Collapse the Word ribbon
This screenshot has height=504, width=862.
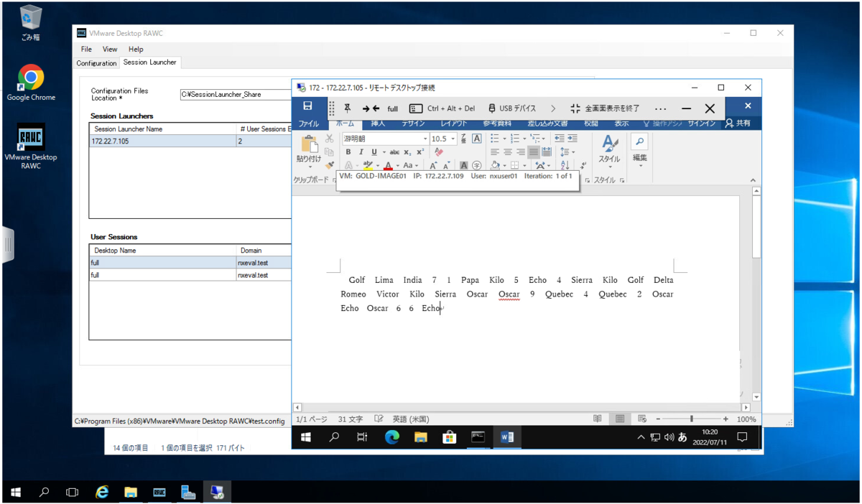pos(753,180)
